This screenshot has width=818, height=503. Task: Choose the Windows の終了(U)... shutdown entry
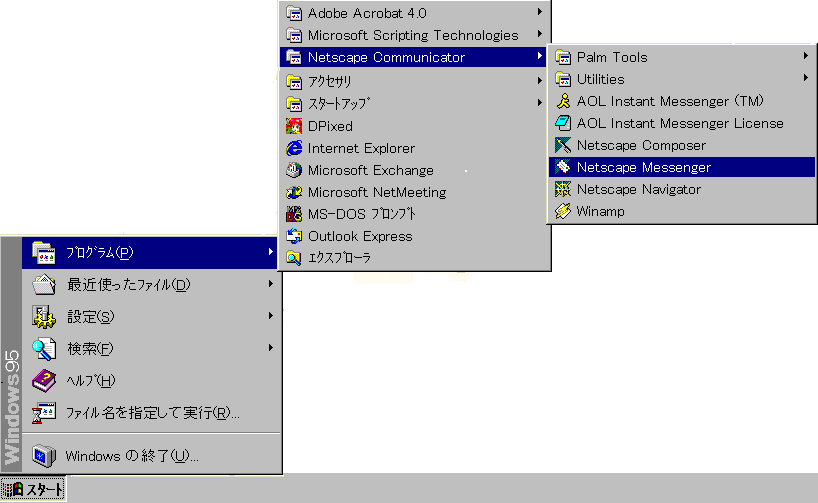tap(151, 456)
